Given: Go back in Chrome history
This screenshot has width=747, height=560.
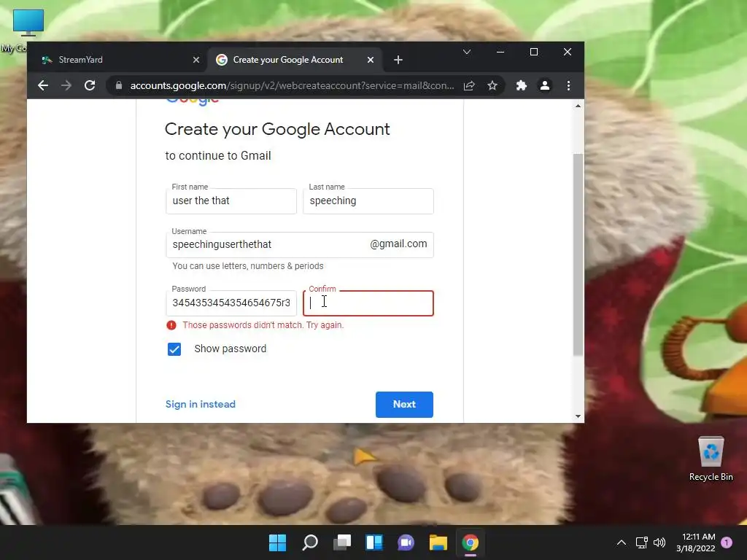Looking at the screenshot, I should point(43,86).
